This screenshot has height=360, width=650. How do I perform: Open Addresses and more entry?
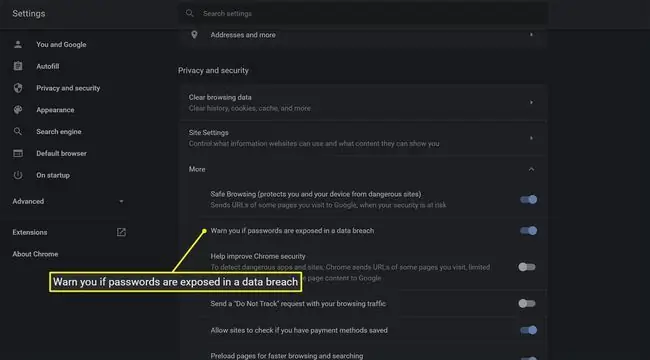364,35
